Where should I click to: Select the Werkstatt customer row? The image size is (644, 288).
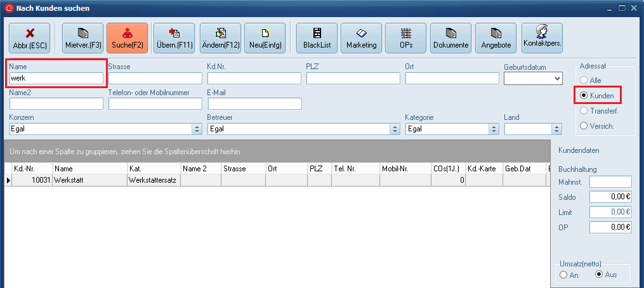click(89, 180)
